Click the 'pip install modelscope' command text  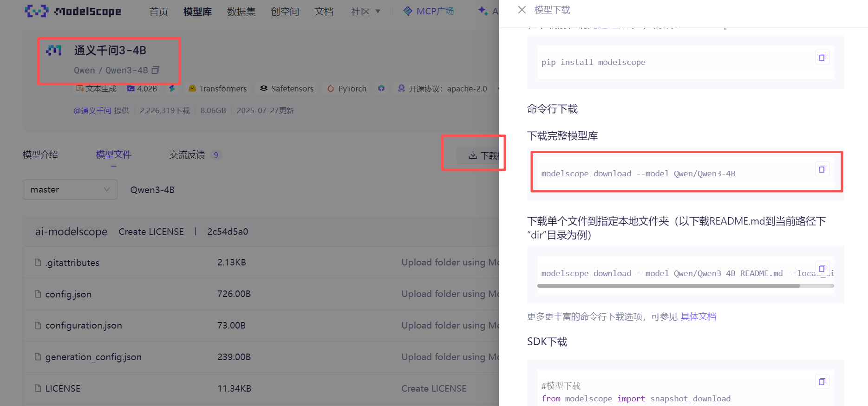coord(593,62)
